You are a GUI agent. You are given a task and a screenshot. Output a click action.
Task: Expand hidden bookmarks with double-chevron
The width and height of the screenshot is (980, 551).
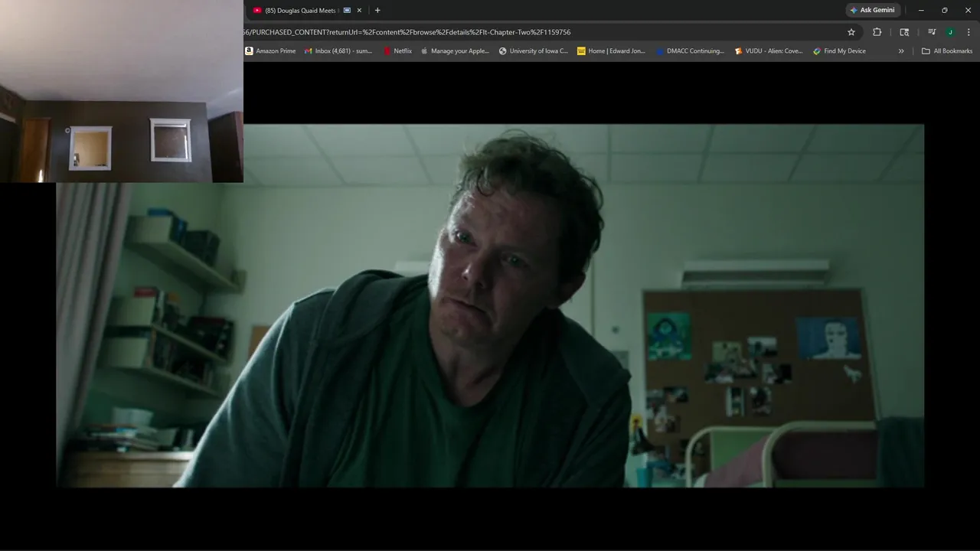coord(901,51)
